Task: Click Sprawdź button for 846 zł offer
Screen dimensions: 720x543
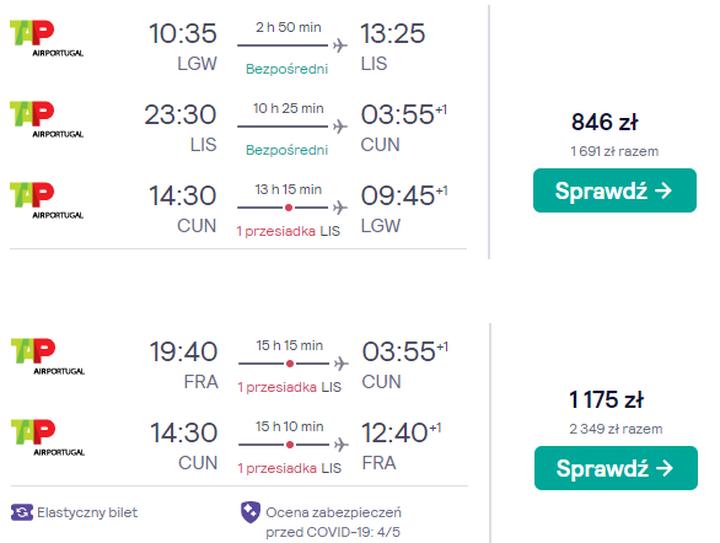Action: (614, 191)
